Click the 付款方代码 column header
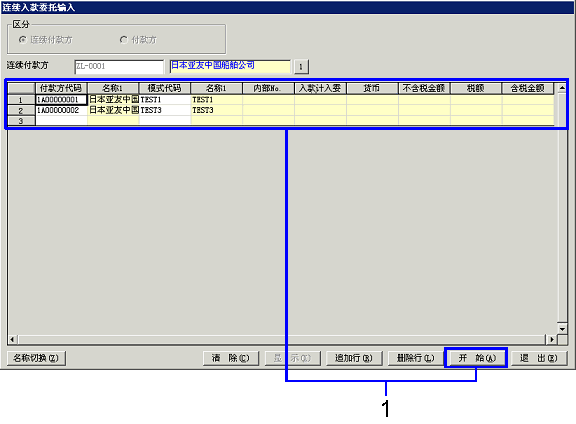 [61, 89]
